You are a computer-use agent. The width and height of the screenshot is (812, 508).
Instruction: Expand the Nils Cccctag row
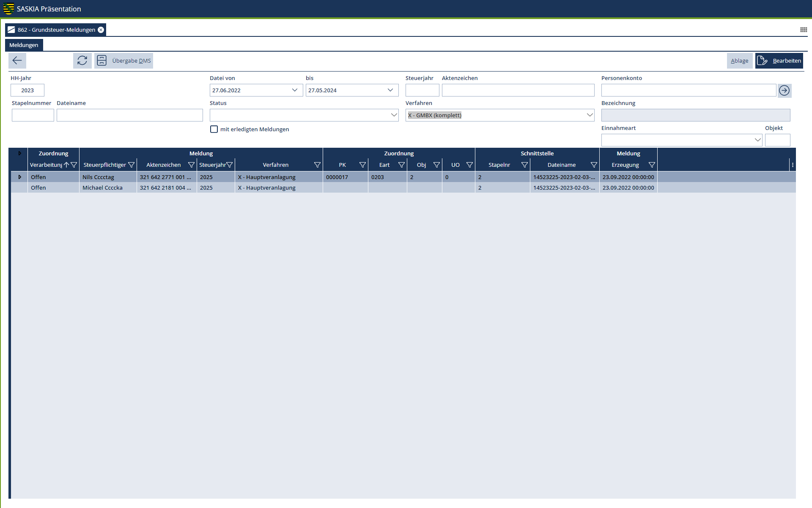point(19,177)
